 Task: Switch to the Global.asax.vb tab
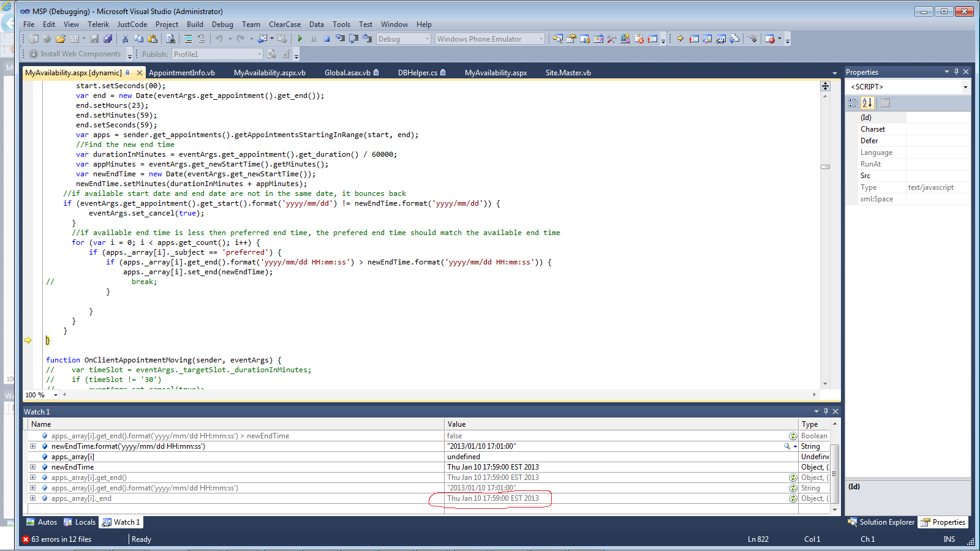point(352,72)
